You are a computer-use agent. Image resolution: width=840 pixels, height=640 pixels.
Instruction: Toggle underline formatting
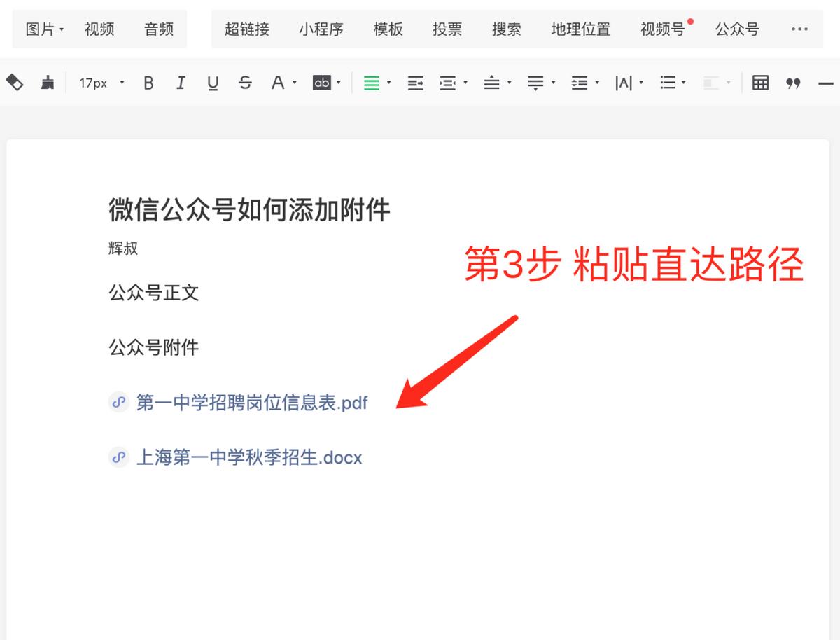tap(212, 82)
